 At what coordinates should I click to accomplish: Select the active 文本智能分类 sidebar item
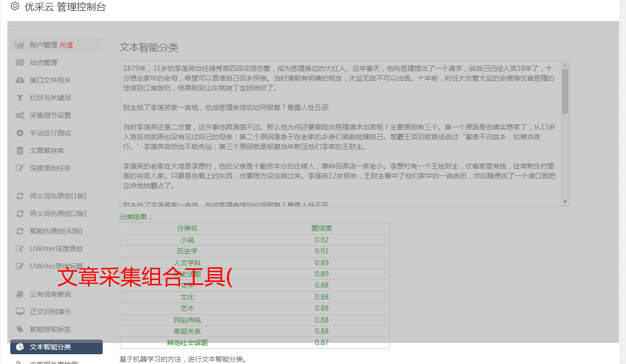[56, 347]
